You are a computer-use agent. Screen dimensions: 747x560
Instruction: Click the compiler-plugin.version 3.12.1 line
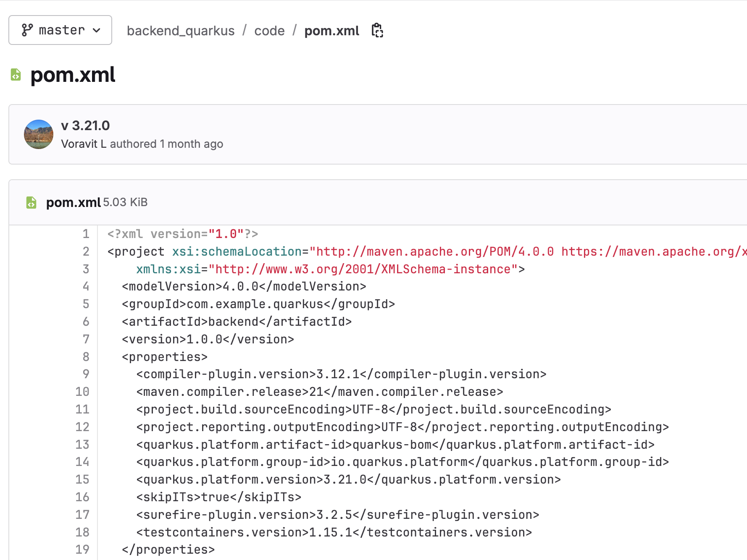point(341,374)
